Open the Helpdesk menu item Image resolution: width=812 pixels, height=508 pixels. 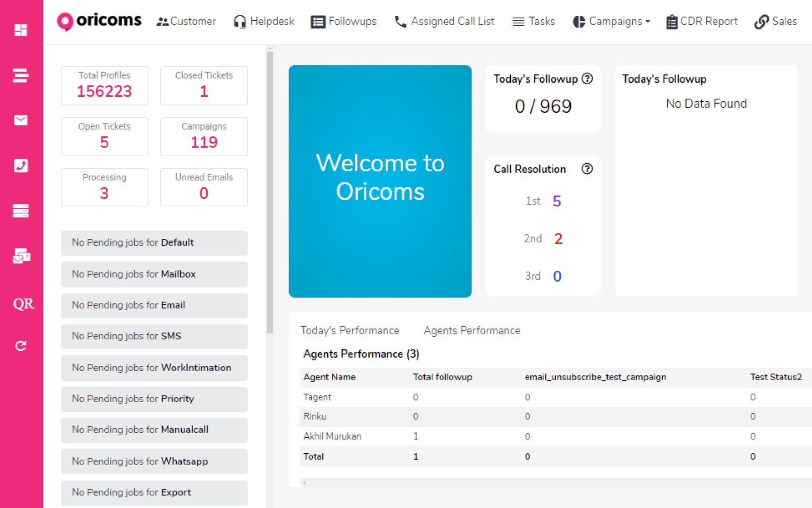(264, 22)
